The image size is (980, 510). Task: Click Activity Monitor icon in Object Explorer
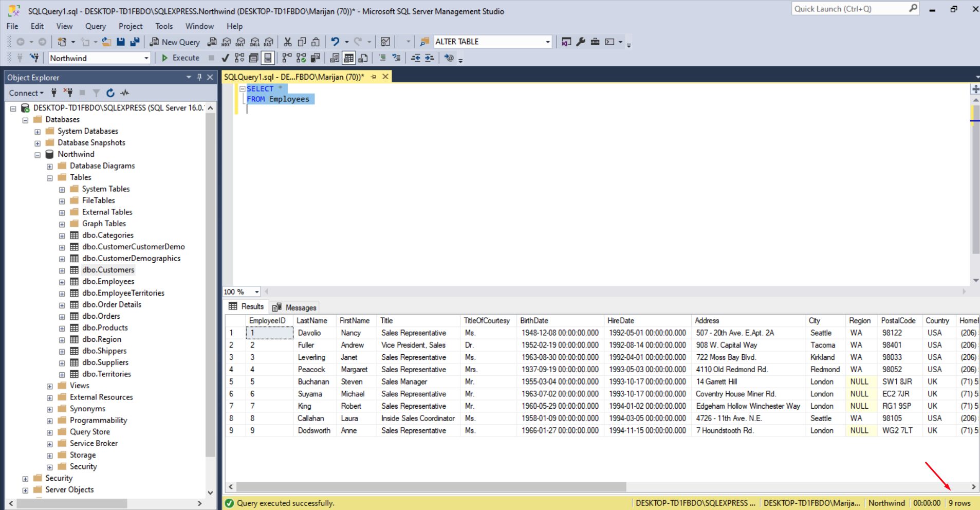point(124,93)
